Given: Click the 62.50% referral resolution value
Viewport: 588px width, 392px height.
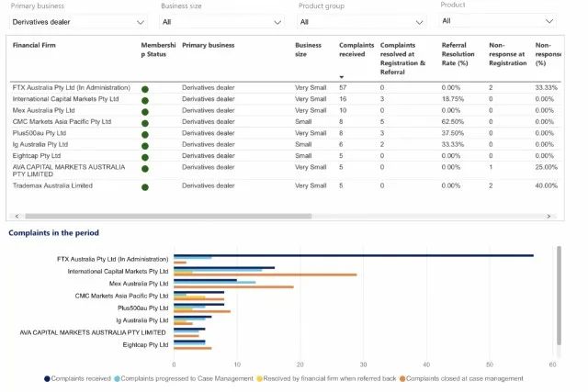Looking at the screenshot, I should pyautogui.click(x=453, y=122).
